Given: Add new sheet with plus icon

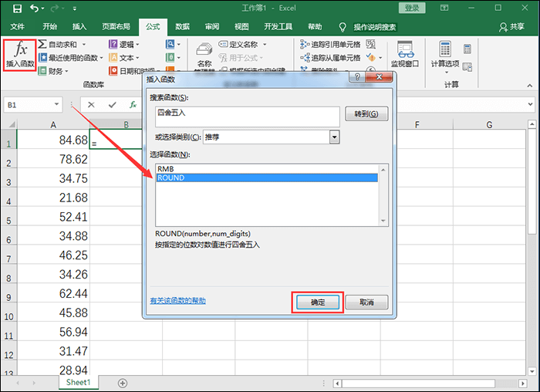Looking at the screenshot, I should [x=123, y=383].
